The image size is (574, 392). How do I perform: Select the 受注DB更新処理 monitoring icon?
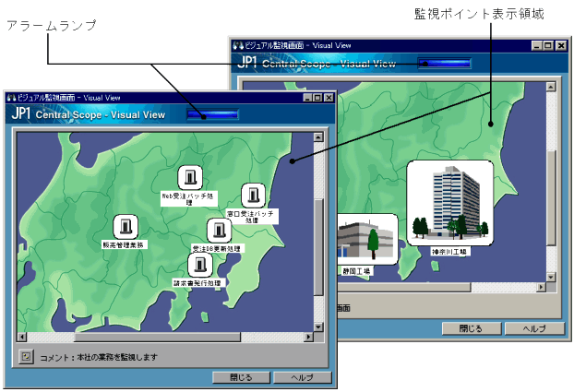[x=219, y=231]
